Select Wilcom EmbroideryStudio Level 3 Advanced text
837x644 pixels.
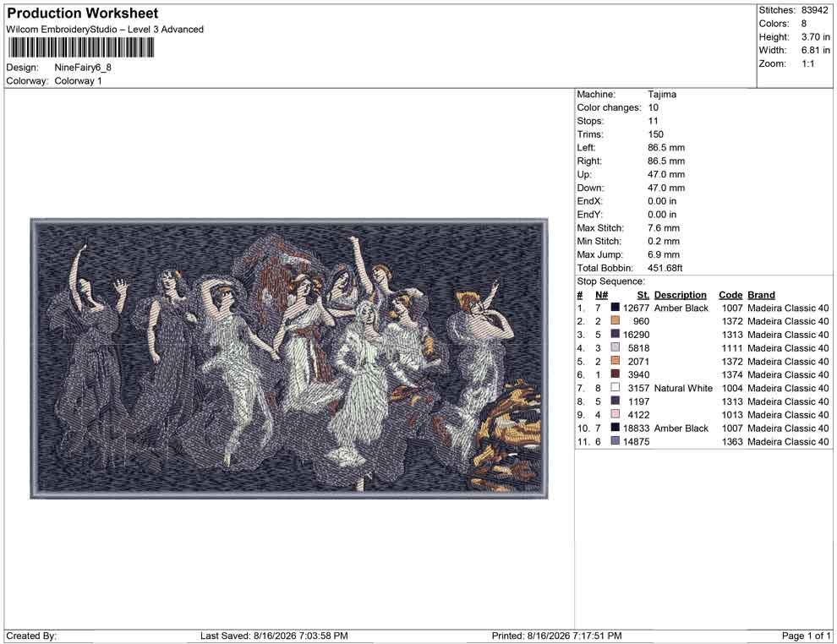(x=105, y=30)
